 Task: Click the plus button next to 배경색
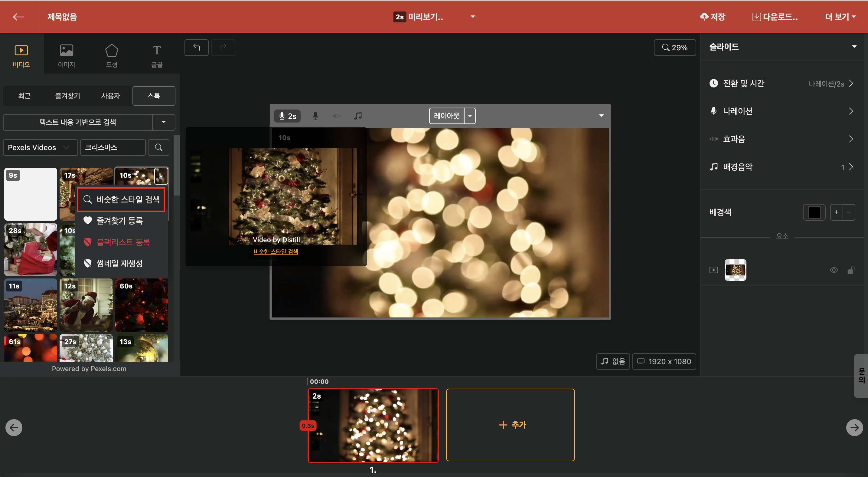pos(836,212)
